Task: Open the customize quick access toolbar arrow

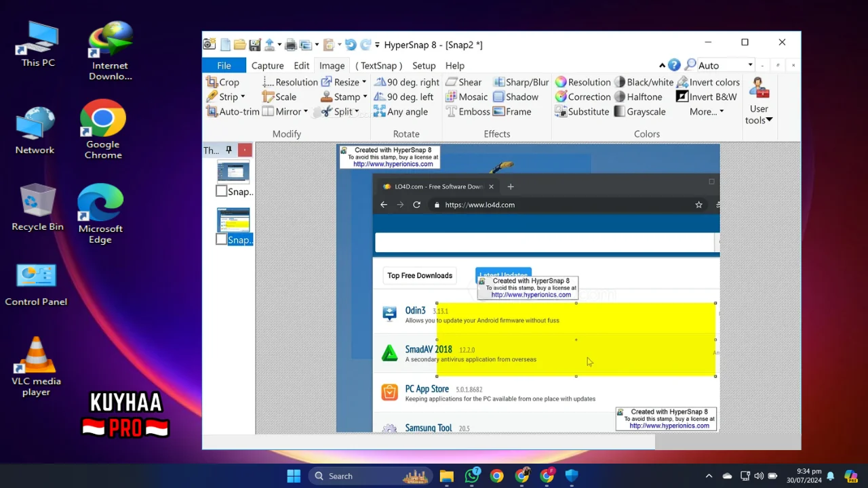Action: pos(377,45)
